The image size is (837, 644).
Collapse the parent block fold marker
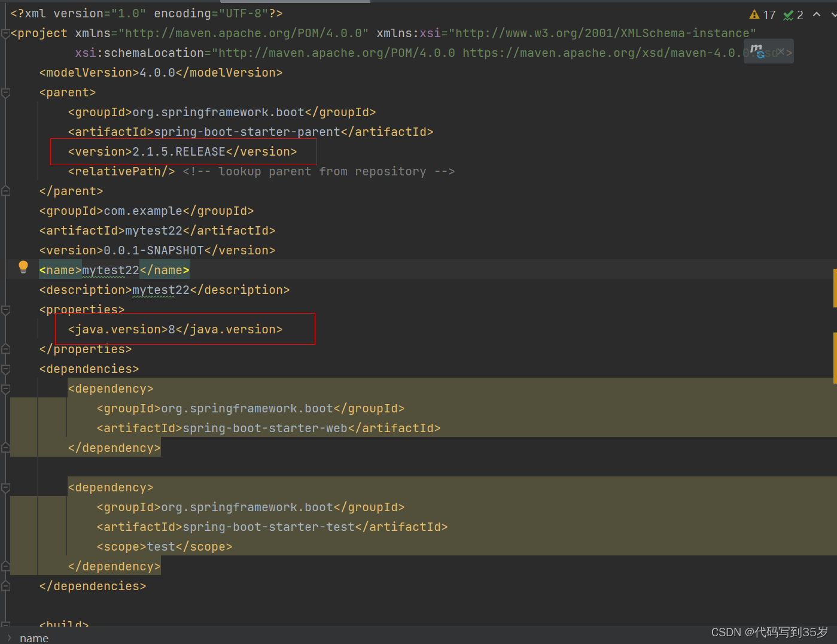click(5, 93)
